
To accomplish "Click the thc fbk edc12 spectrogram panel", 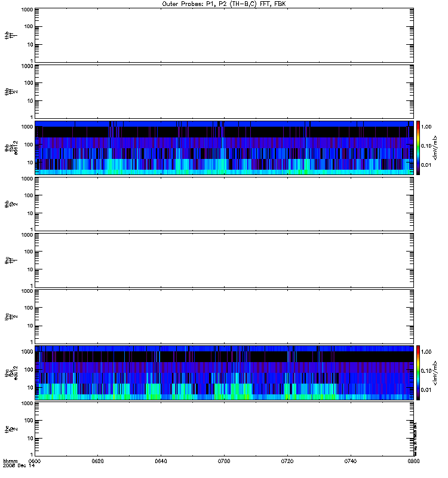I will point(224,373).
